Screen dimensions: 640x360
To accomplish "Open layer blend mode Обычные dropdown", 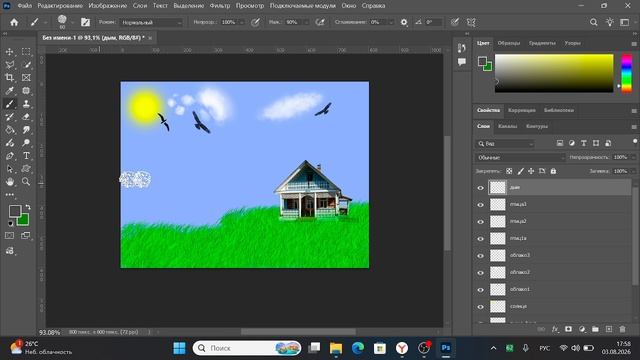I will click(x=520, y=158).
